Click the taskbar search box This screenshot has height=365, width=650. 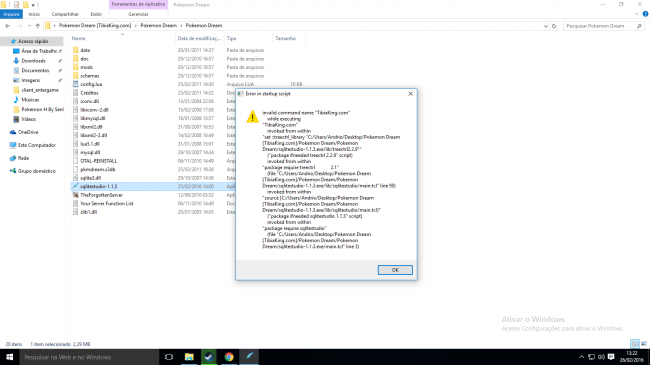pyautogui.click(x=89, y=357)
